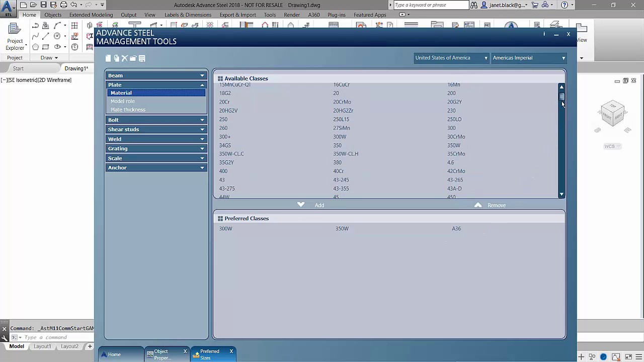Click the wrench icon beside the command line
The image size is (644, 362).
(x=4, y=337)
